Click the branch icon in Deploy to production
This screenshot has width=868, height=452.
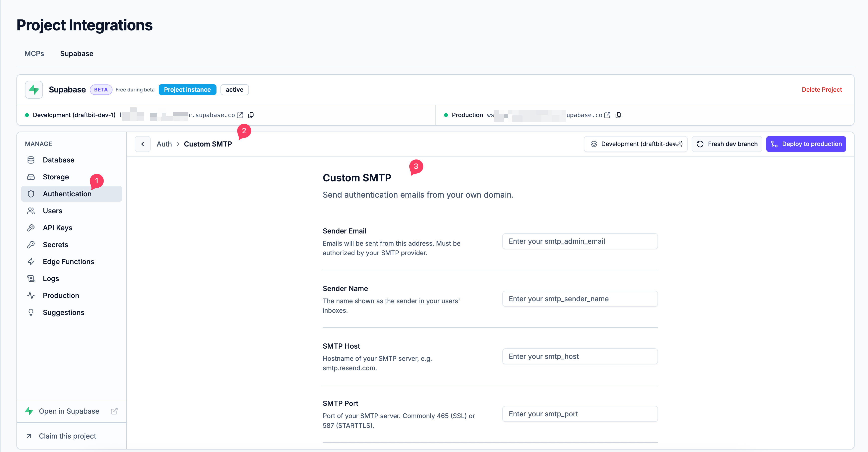774,144
